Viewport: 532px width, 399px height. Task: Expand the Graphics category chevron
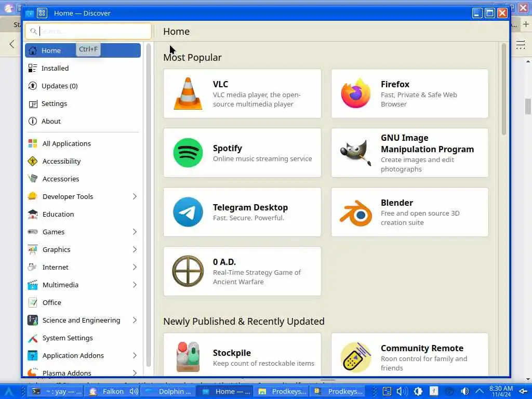tap(135, 249)
